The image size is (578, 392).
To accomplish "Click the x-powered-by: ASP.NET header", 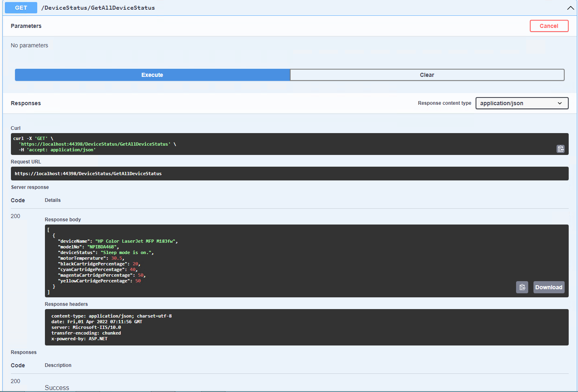I will coord(79,339).
